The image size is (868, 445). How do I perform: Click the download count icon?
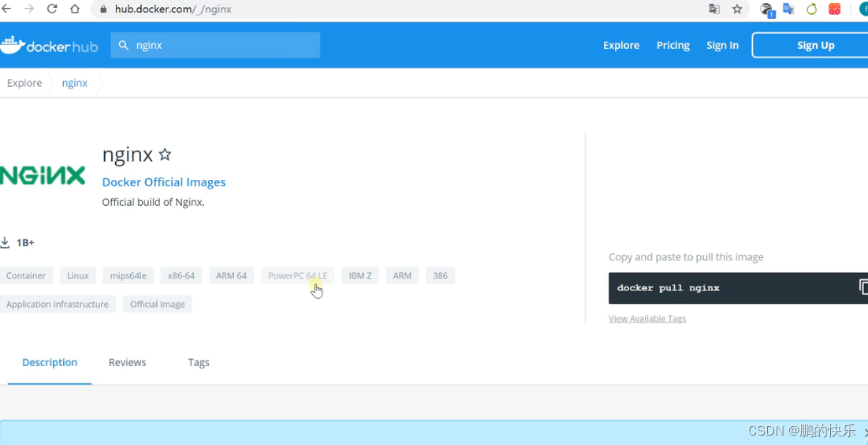5,242
